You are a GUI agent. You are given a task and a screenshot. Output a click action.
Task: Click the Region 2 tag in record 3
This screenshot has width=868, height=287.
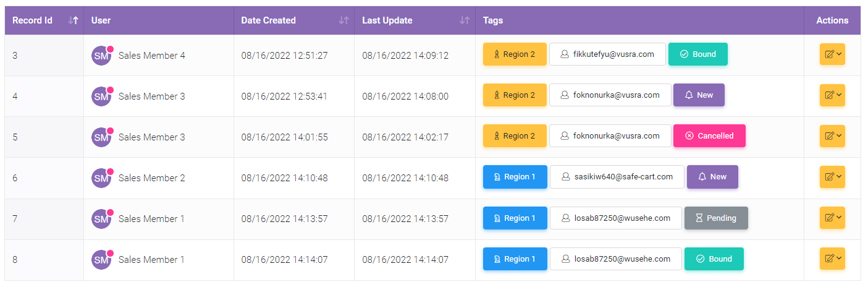pos(515,54)
